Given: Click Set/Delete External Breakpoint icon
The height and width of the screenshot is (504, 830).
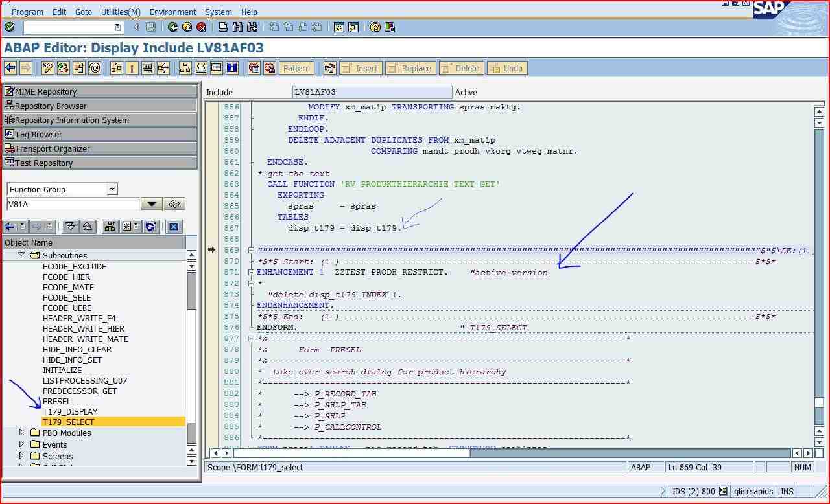Looking at the screenshot, I should pos(270,68).
